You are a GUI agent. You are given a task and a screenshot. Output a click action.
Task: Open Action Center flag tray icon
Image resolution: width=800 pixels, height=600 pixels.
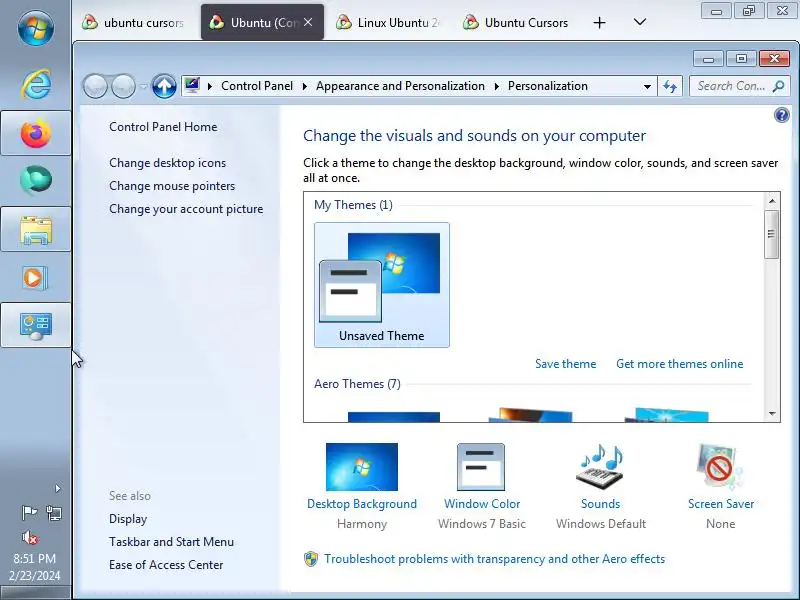(29, 512)
